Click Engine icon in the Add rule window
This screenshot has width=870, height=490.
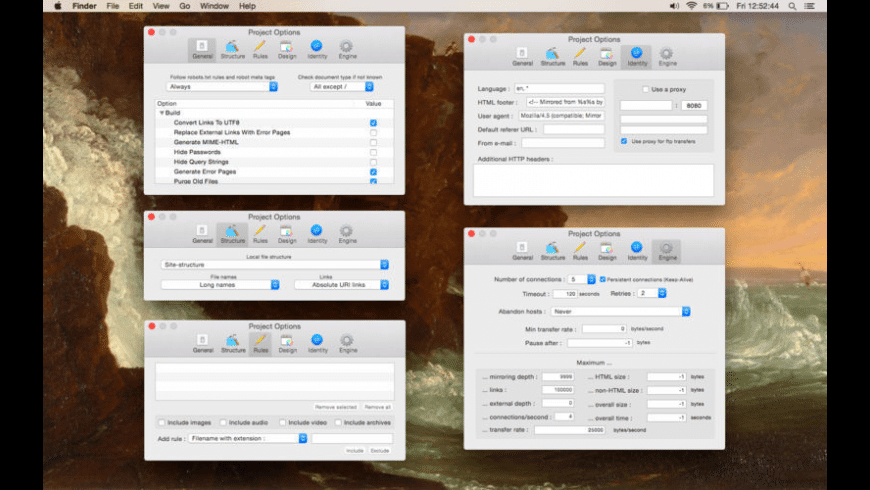348,343
